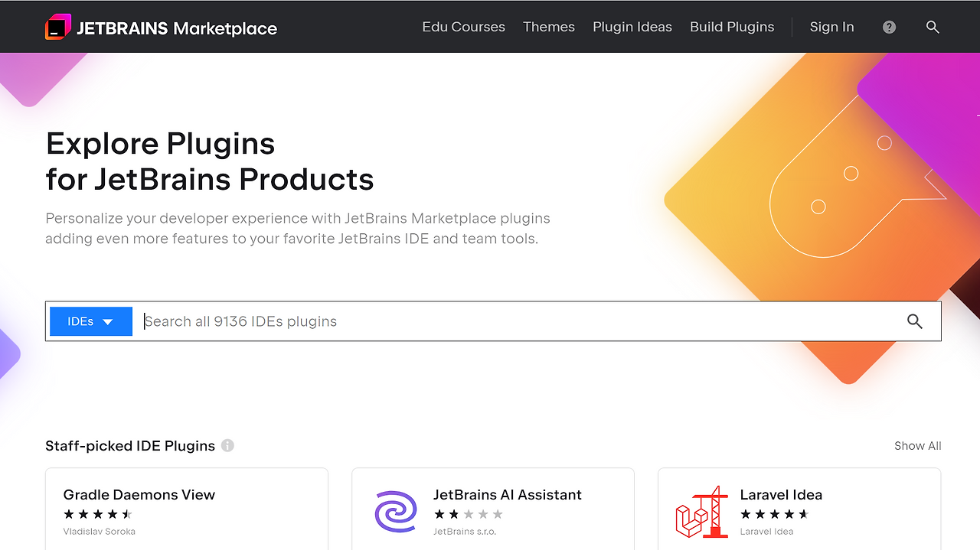Viewport: 980px width, 550px height.
Task: Open the JetBrains AI Assistant plugin title
Action: pos(508,495)
